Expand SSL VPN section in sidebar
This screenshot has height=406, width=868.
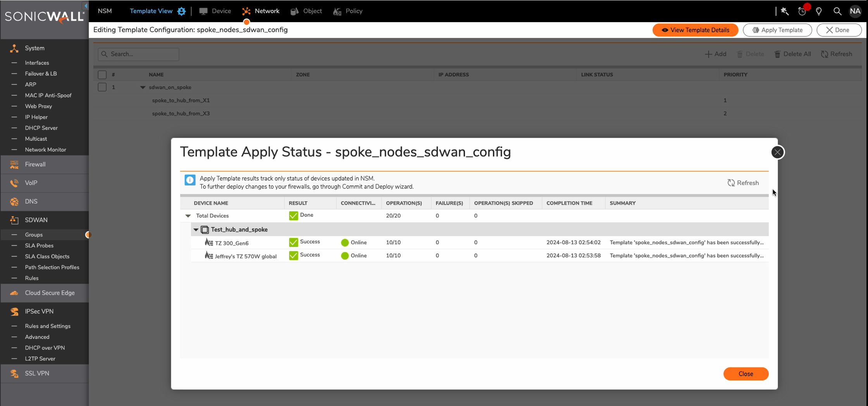[x=45, y=373]
